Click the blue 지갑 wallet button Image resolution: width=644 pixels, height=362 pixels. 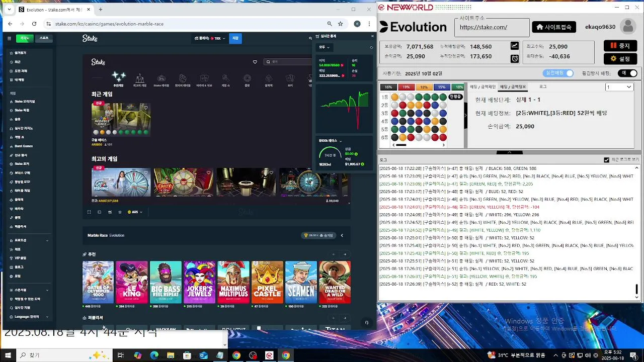click(235, 38)
